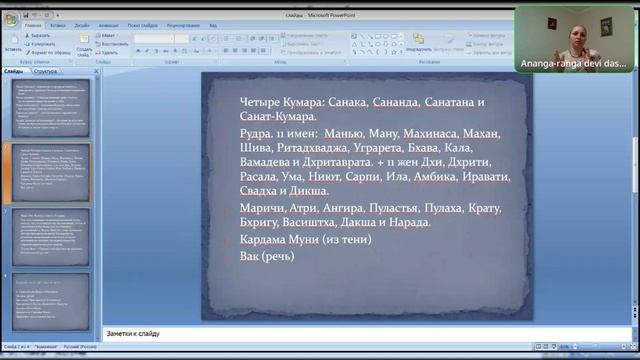This screenshot has width=640, height=360.
Task: Open the Дизайн ribbon tab
Action: click(82, 25)
